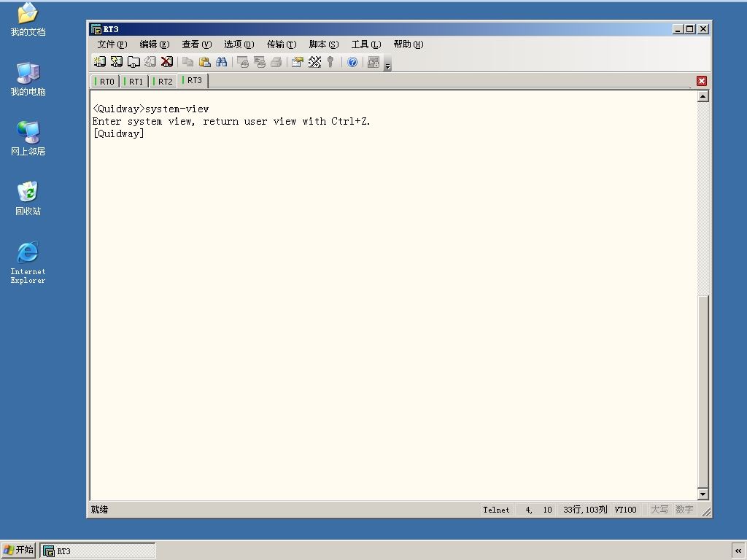Click the Public Key icon
This screenshot has height=560, width=747.
click(x=330, y=62)
